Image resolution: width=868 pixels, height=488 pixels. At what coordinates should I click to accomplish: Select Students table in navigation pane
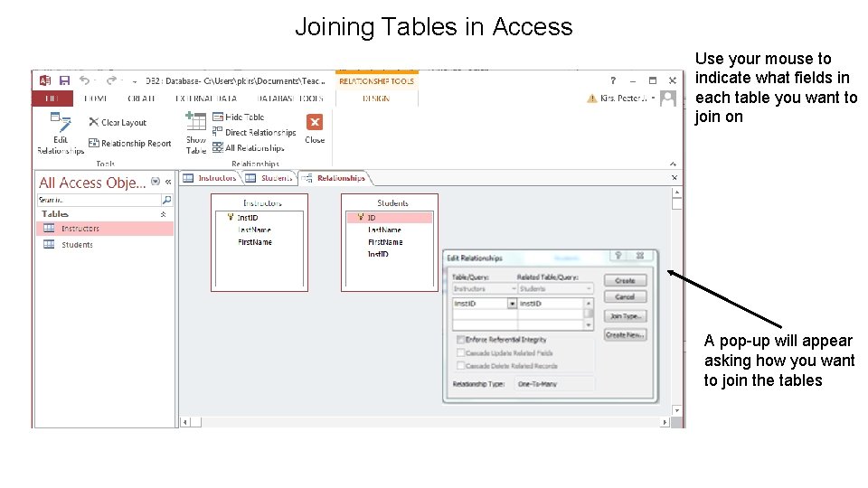point(105,245)
